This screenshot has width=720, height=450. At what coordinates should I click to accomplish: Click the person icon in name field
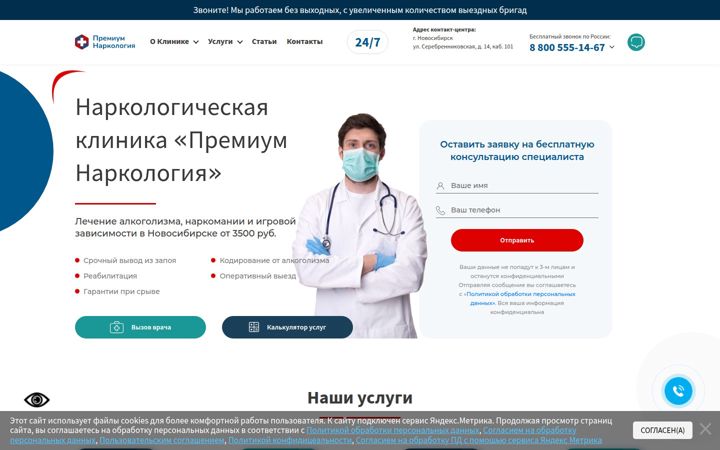440,186
